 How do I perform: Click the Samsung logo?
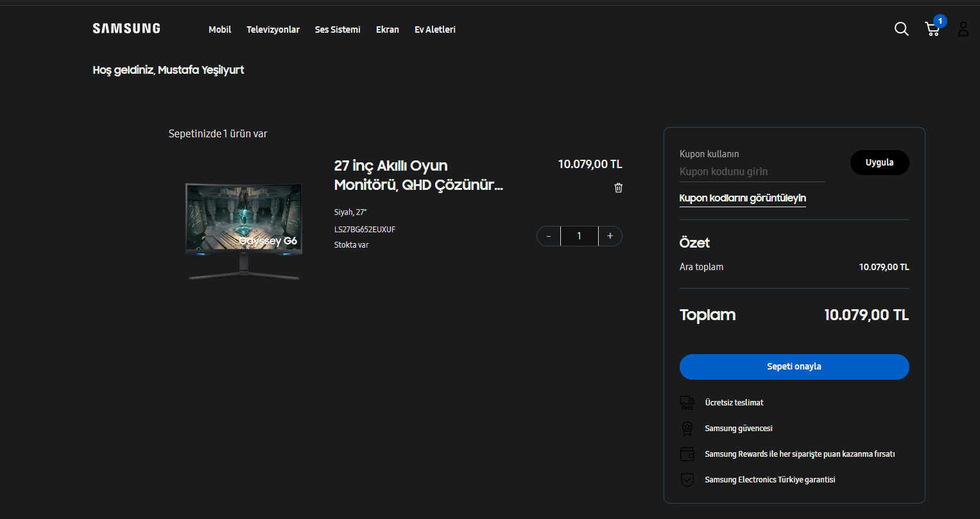click(126, 28)
